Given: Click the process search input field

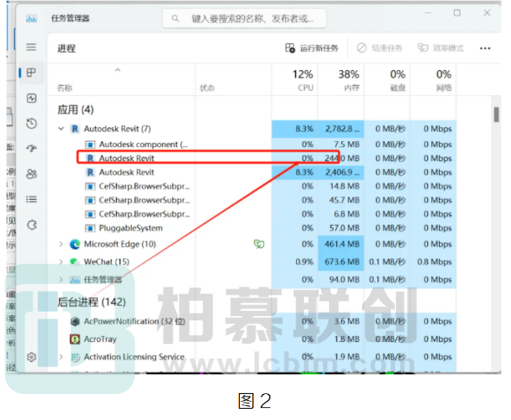Looking at the screenshot, I should coord(244,18).
